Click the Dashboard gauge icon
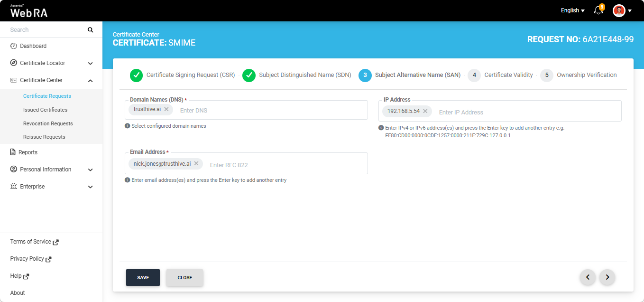The height and width of the screenshot is (302, 644). point(14,46)
